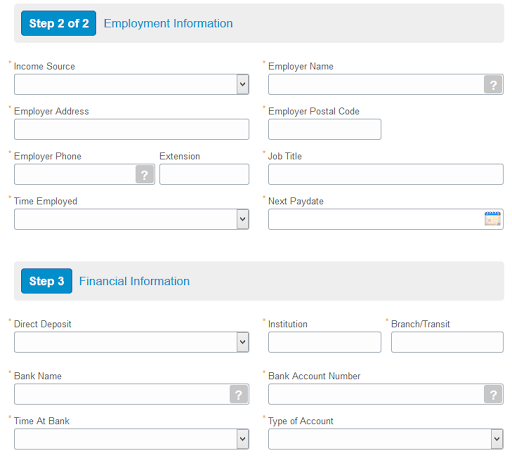Open the Time Employed dropdown
This screenshot has height=465, width=512.
(x=131, y=219)
